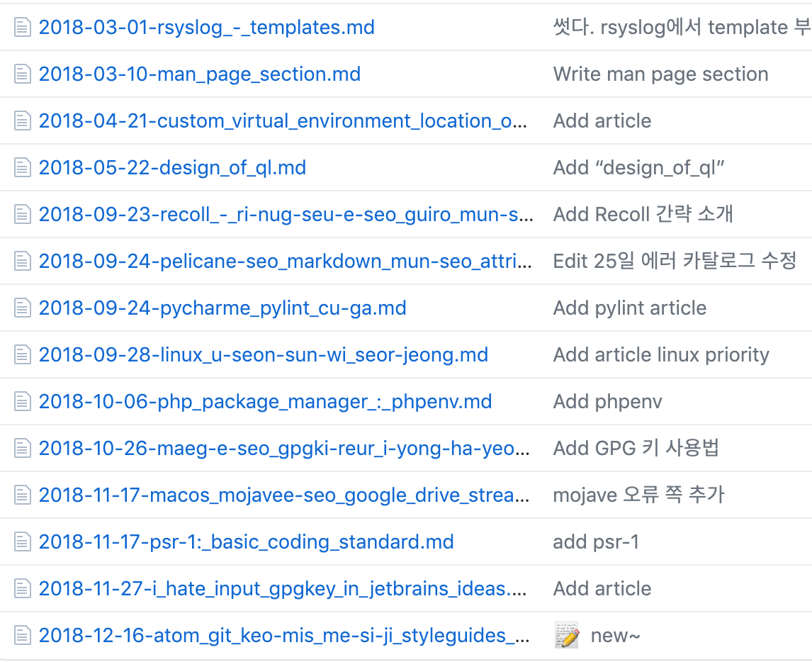Image resolution: width=812 pixels, height=662 pixels.
Task: Click file icon beside pycharme_pylint file
Action: pyautogui.click(x=22, y=308)
